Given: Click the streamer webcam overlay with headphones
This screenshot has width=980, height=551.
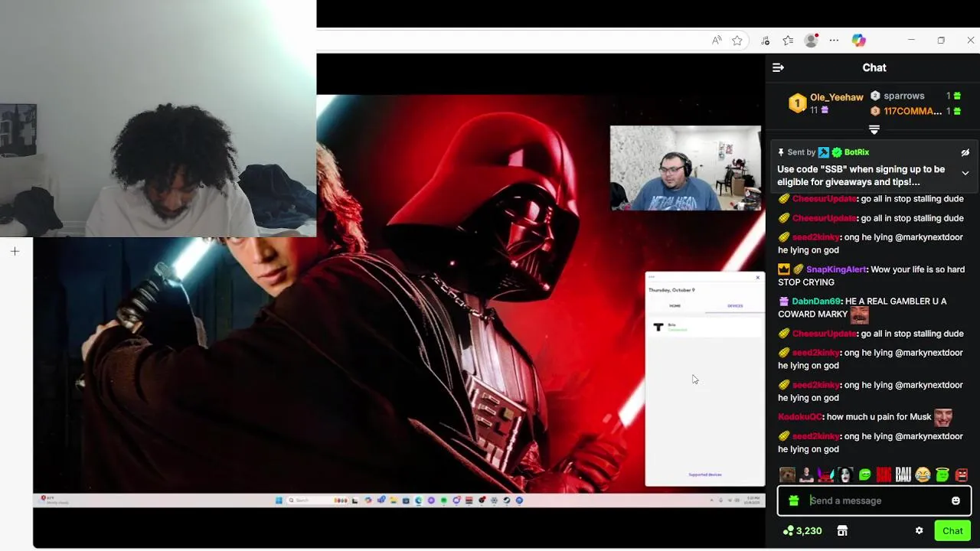Looking at the screenshot, I should (x=685, y=168).
